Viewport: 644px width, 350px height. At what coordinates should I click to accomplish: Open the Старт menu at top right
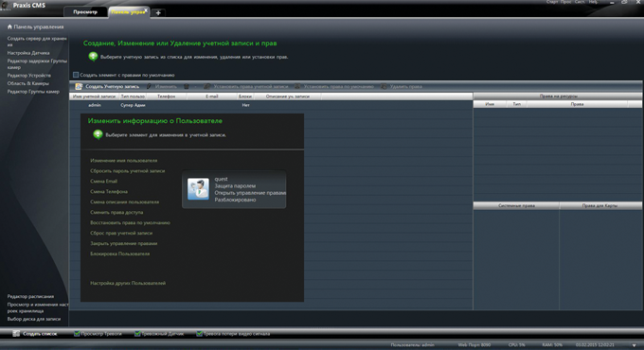[x=552, y=2]
